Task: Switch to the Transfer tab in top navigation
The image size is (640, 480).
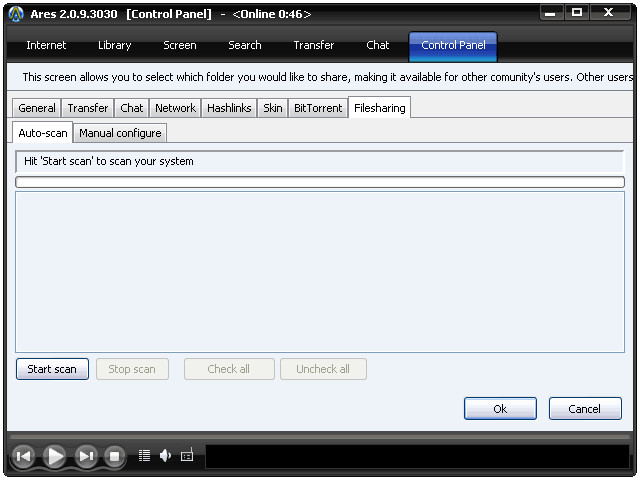Action: (x=313, y=45)
